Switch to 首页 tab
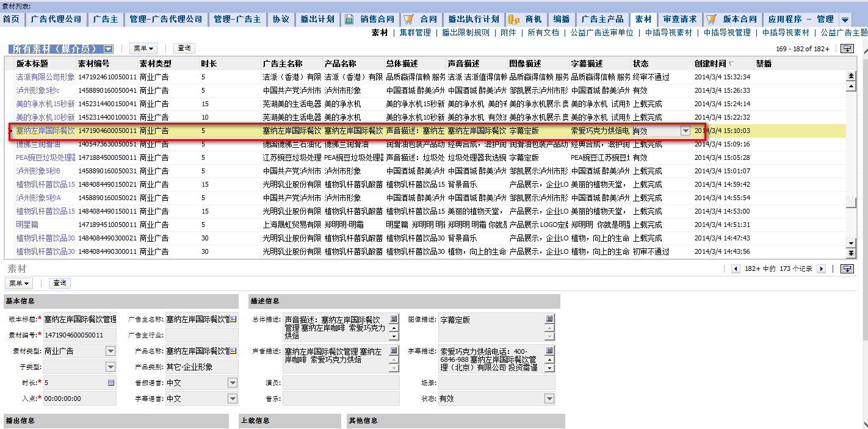The width and height of the screenshot is (868, 429). [11, 20]
